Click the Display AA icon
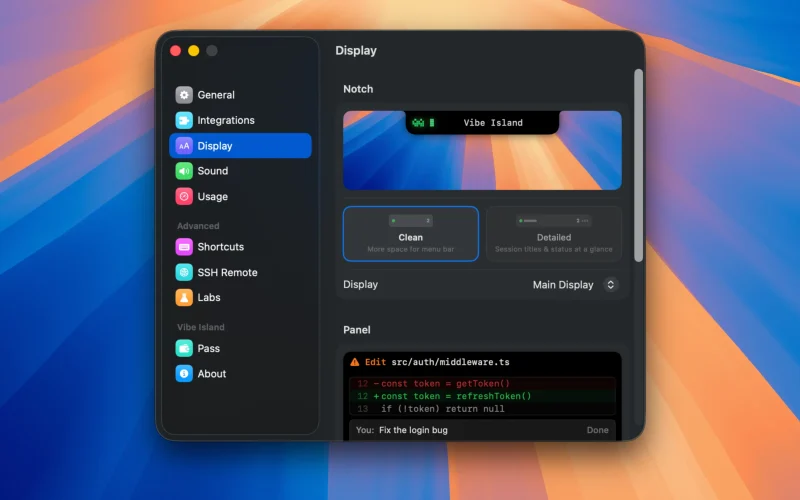 pos(184,146)
